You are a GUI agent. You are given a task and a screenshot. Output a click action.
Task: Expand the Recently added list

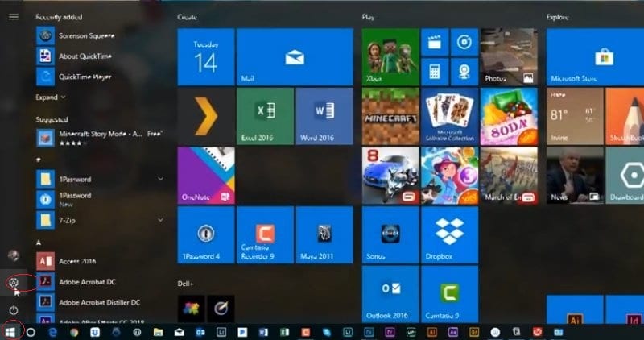[x=51, y=97]
